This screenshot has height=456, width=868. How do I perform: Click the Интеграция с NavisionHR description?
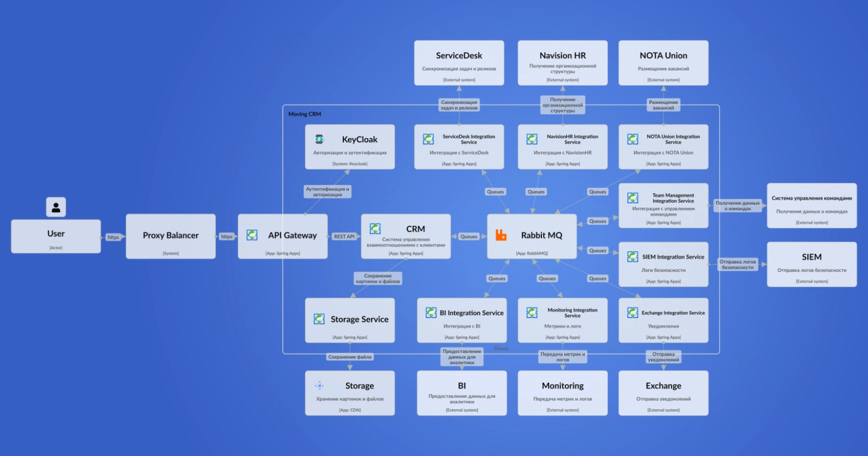563,153
